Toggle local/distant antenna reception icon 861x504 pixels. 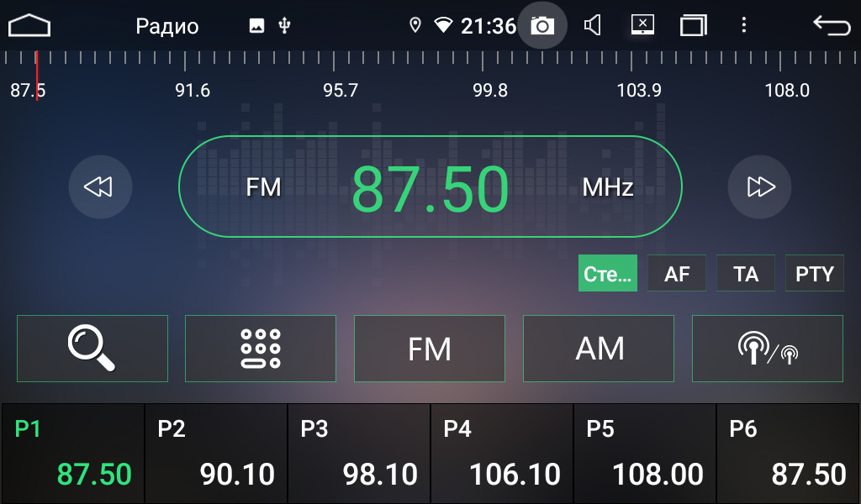pyautogui.click(x=767, y=349)
